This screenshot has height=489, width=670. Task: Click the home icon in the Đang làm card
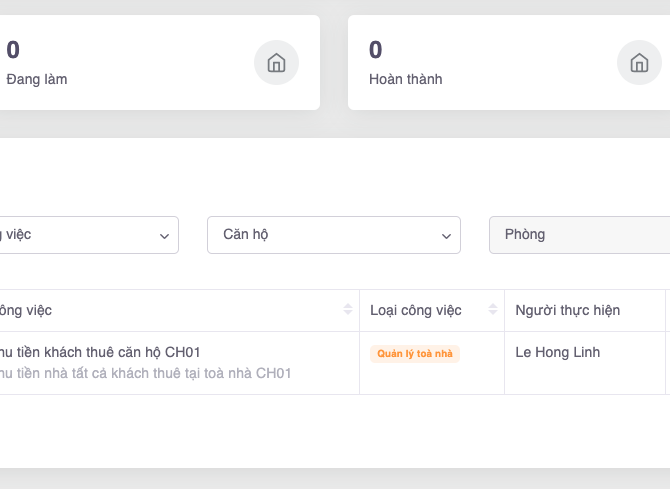[x=276, y=63]
